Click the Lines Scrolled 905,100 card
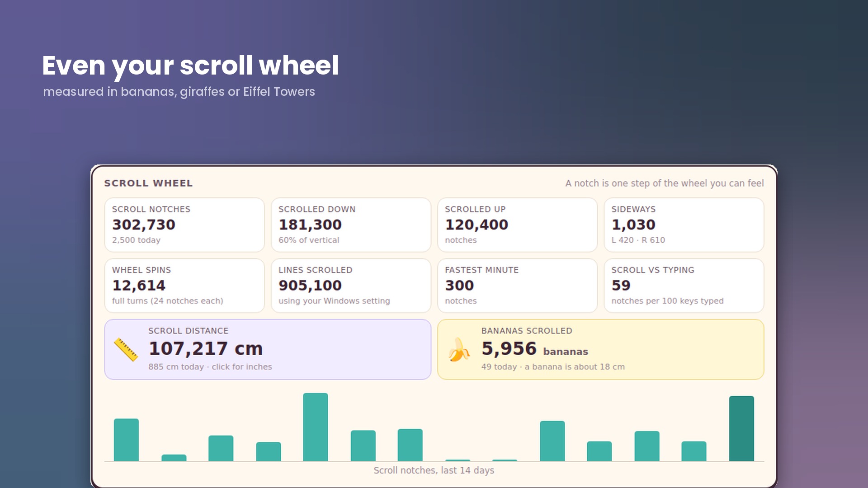The image size is (868, 488). (351, 286)
